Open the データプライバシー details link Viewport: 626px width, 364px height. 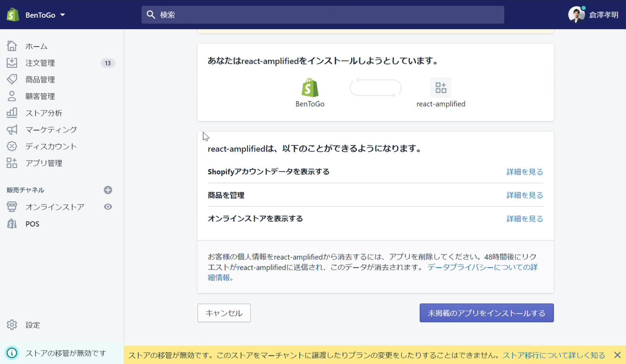tap(482, 267)
